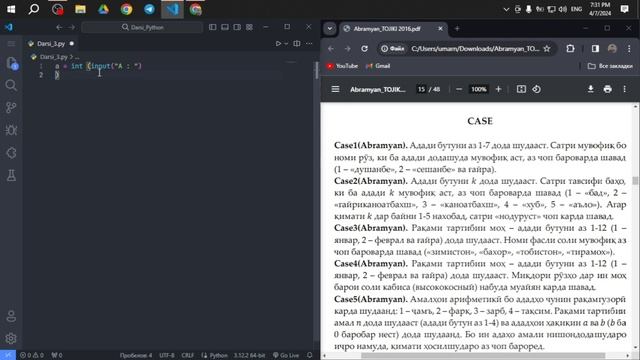Image resolution: width=640 pixels, height=360 pixels.
Task: Rotate the PDF counterclockwise
Action: pyautogui.click(x=537, y=89)
